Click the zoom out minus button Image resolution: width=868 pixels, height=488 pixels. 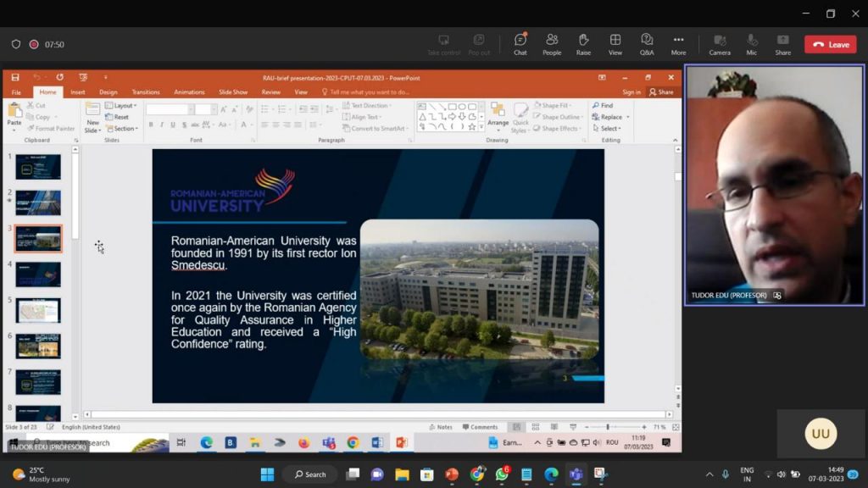[587, 427]
